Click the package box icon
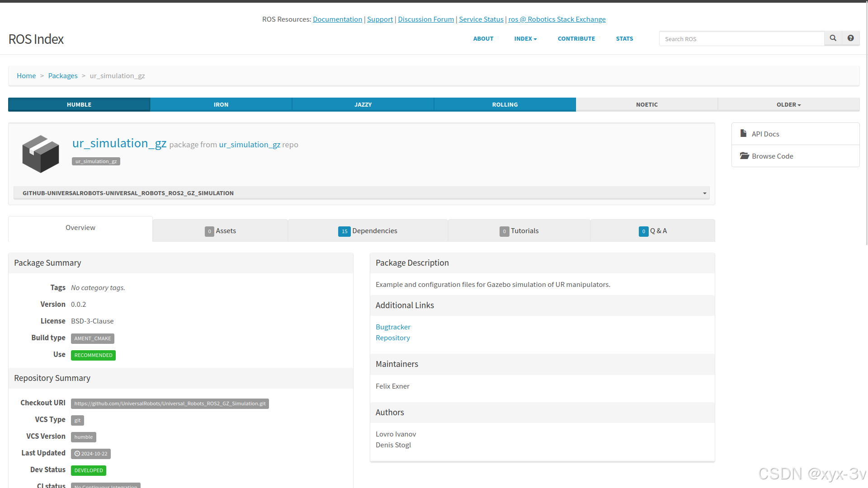The image size is (868, 488). coord(41,154)
